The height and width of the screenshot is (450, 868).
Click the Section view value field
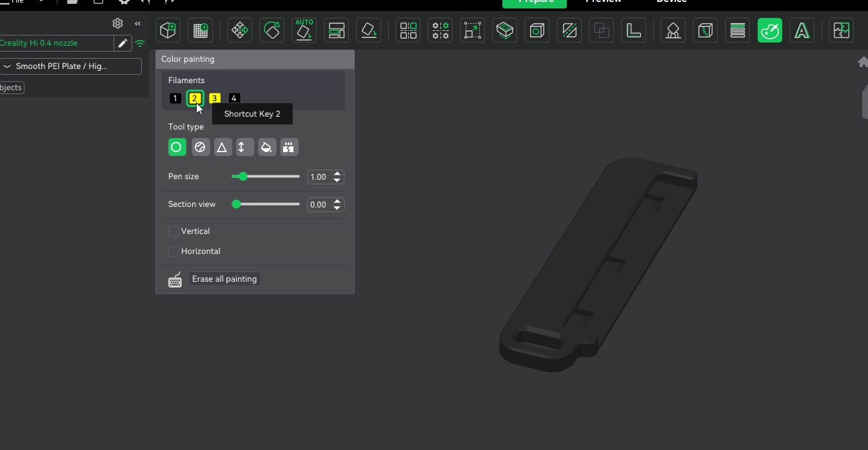[x=319, y=205]
